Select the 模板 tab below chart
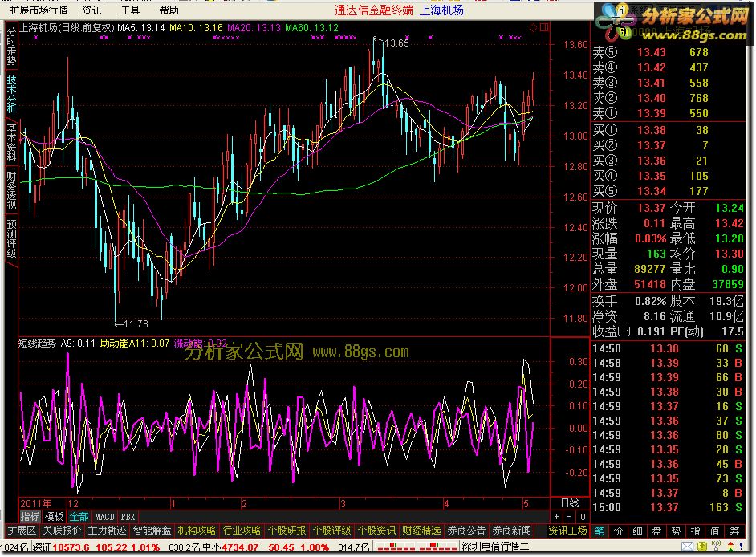The image size is (756, 557). pos(54,517)
